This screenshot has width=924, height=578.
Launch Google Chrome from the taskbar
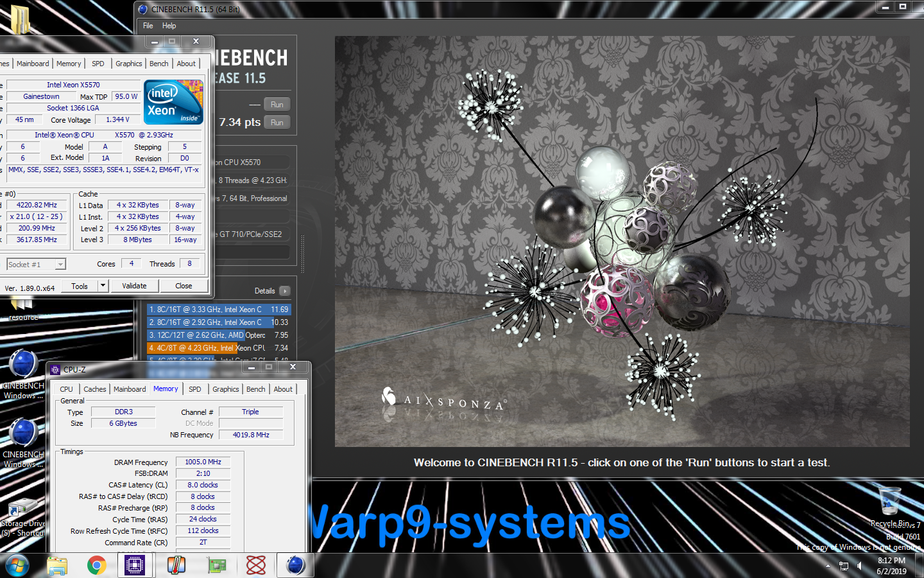click(97, 566)
